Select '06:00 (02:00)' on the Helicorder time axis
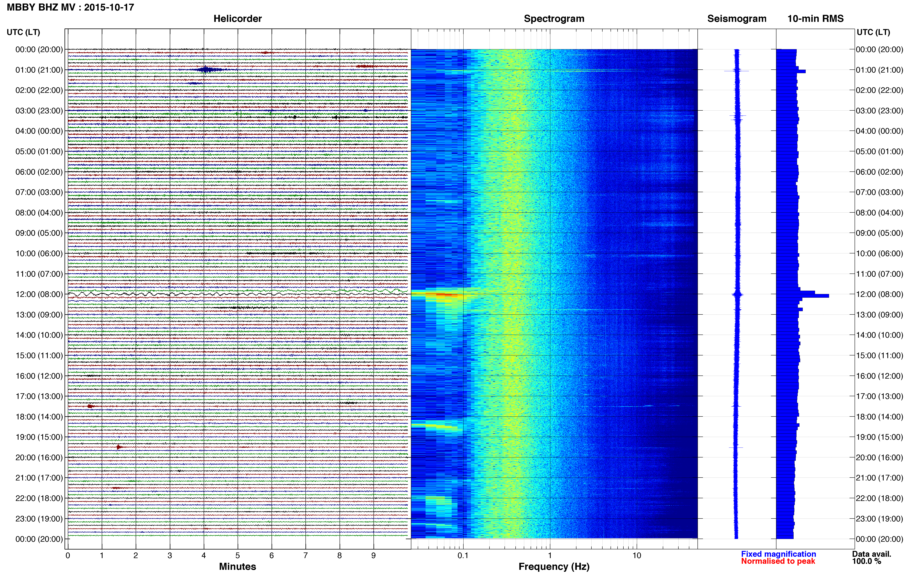924x578 pixels. point(39,172)
